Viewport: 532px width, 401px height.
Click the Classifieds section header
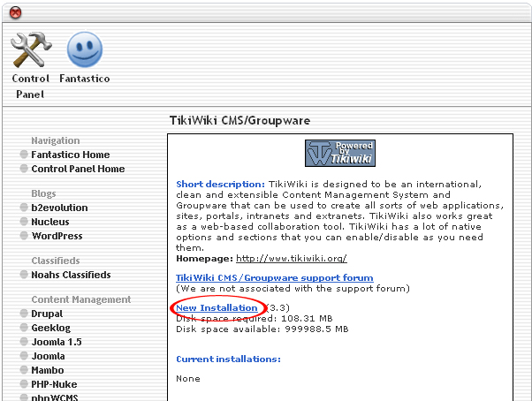[x=56, y=261]
